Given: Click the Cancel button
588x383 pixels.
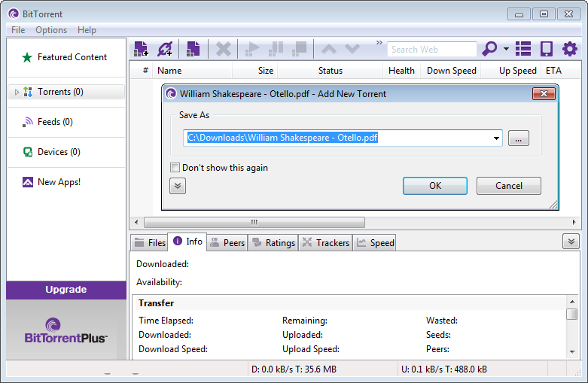Looking at the screenshot, I should point(508,186).
